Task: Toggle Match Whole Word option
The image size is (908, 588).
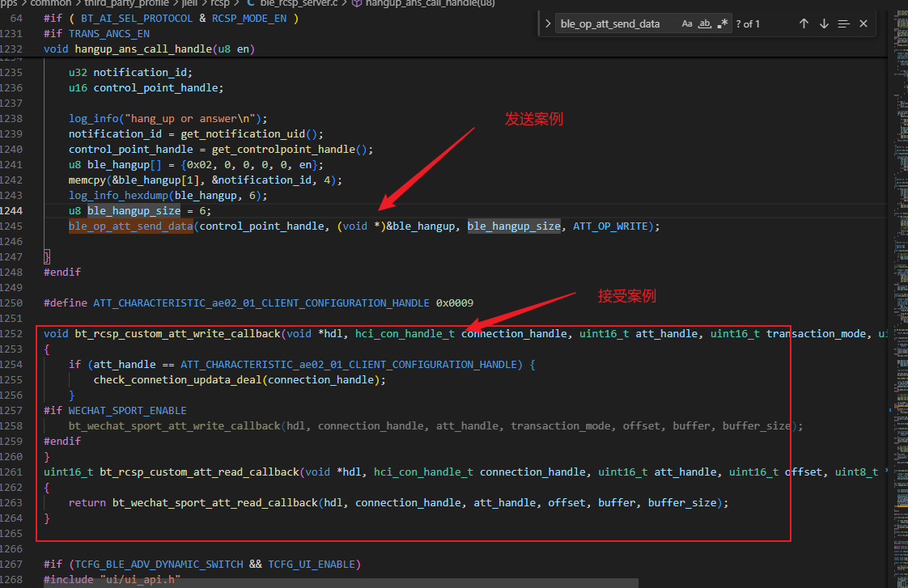Action: coord(704,23)
